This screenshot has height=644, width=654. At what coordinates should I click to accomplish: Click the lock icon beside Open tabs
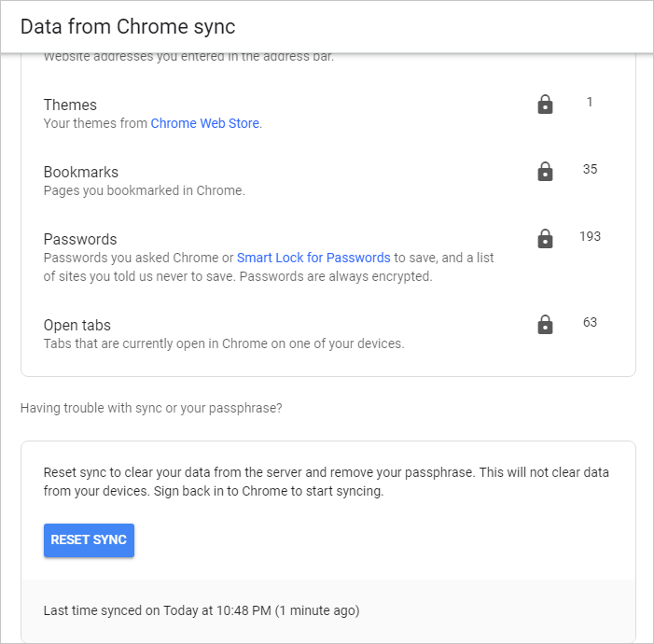tap(546, 325)
